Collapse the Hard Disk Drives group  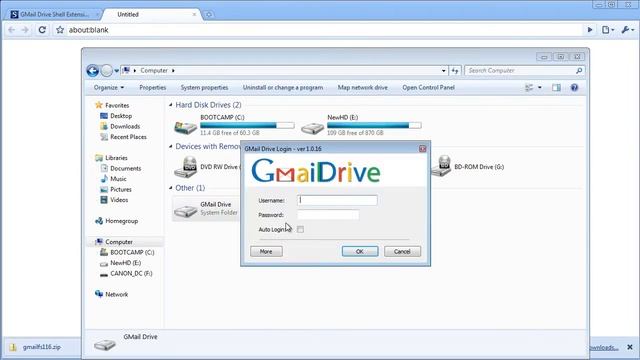point(171,105)
